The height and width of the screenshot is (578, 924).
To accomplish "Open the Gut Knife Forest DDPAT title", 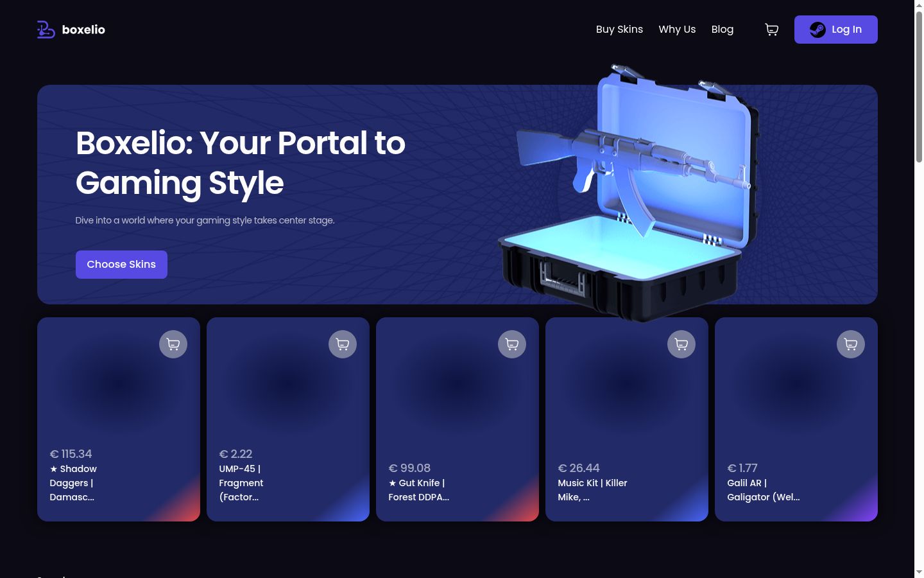I will tap(418, 490).
